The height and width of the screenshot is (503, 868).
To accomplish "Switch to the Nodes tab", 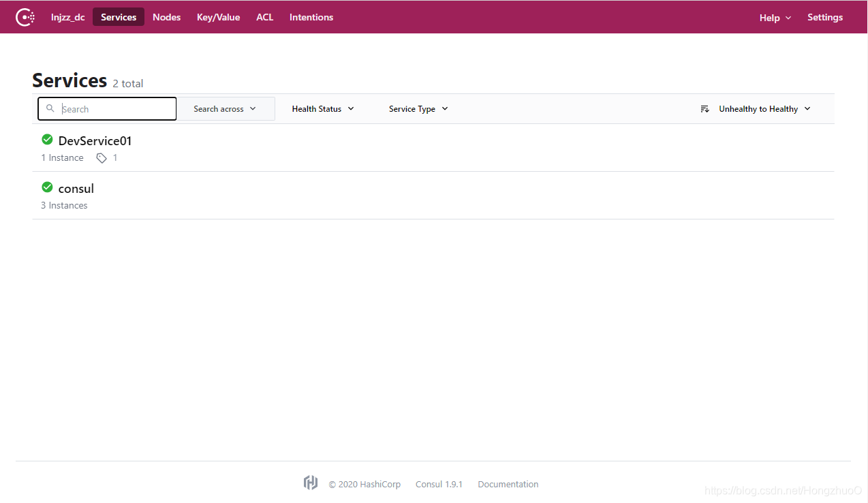I will point(166,17).
